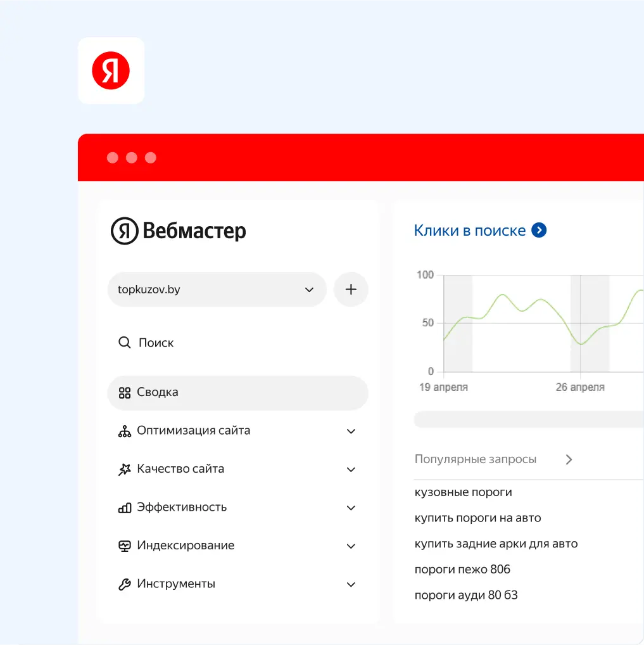Click the magnifier icon next to Поиск
Viewport: 644px width, 645px height.
(125, 342)
